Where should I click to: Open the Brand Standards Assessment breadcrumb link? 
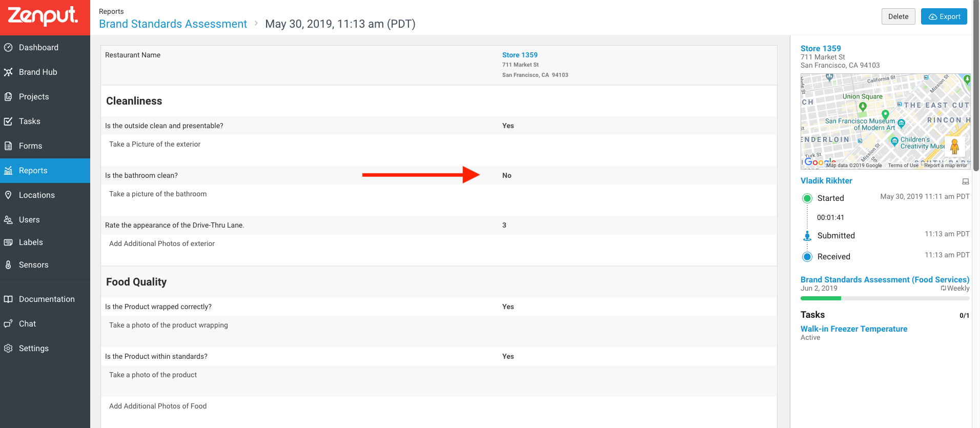tap(173, 24)
